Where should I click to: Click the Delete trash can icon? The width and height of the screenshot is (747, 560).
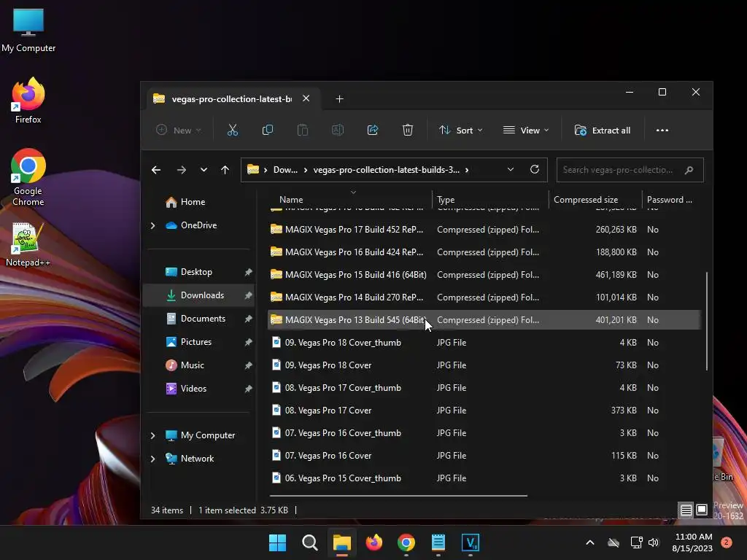[407, 130]
